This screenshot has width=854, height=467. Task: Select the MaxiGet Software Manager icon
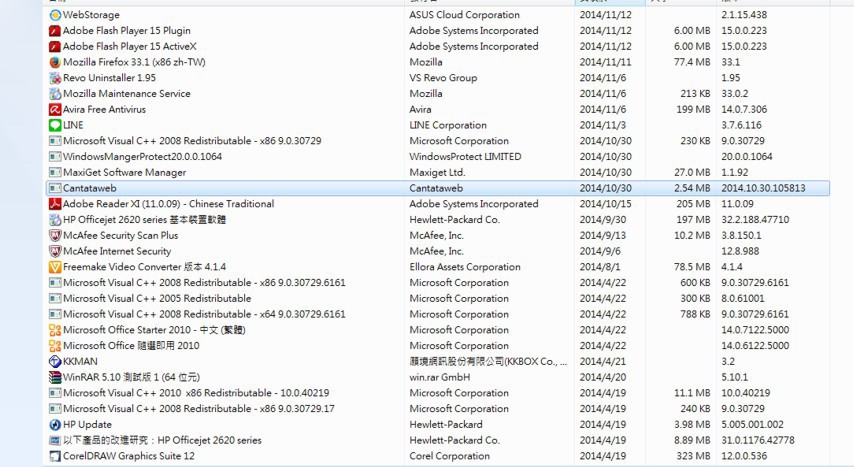point(55,172)
